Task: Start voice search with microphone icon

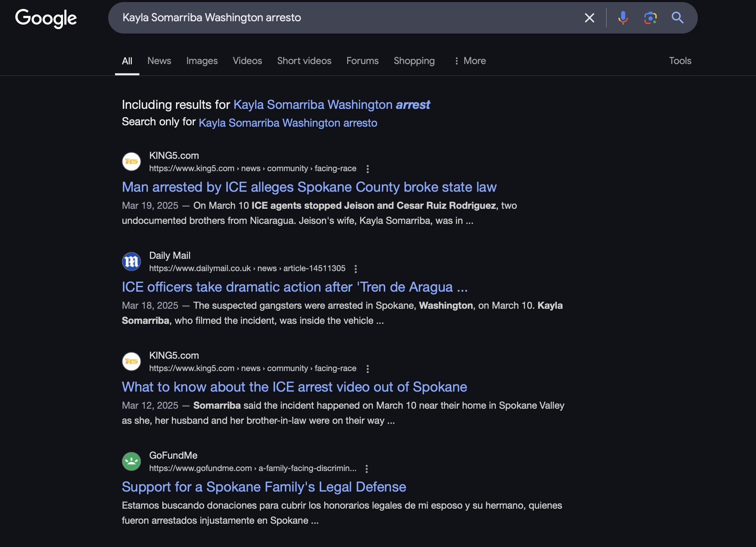Action: pos(623,18)
